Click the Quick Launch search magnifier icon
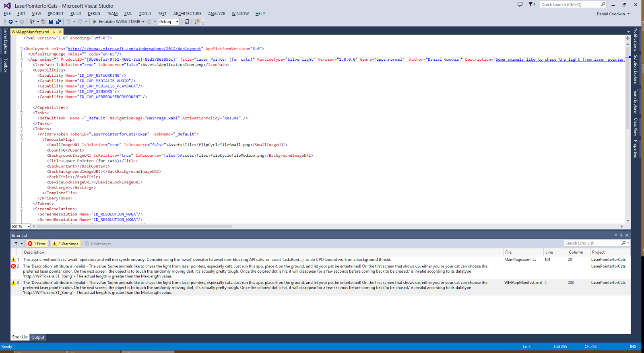The height and width of the screenshot is (353, 644). (603, 4)
